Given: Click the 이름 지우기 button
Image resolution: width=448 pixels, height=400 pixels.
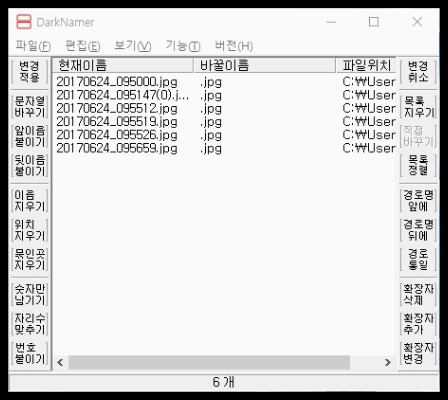Looking at the screenshot, I should pyautogui.click(x=30, y=200).
